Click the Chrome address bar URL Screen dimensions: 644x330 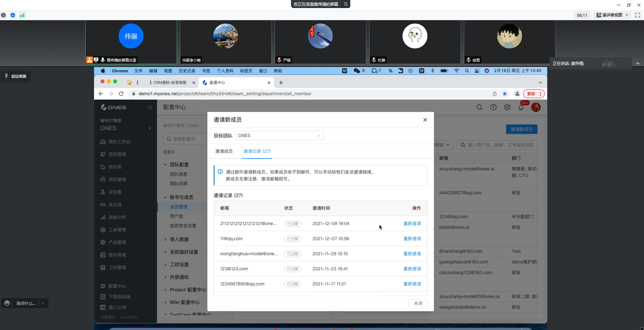(x=225, y=94)
